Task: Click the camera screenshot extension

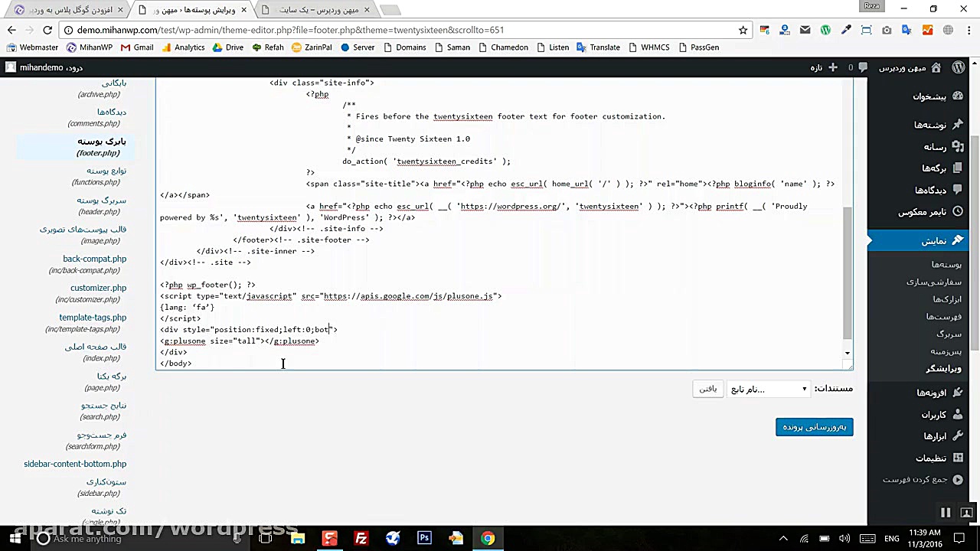Action: [887, 30]
